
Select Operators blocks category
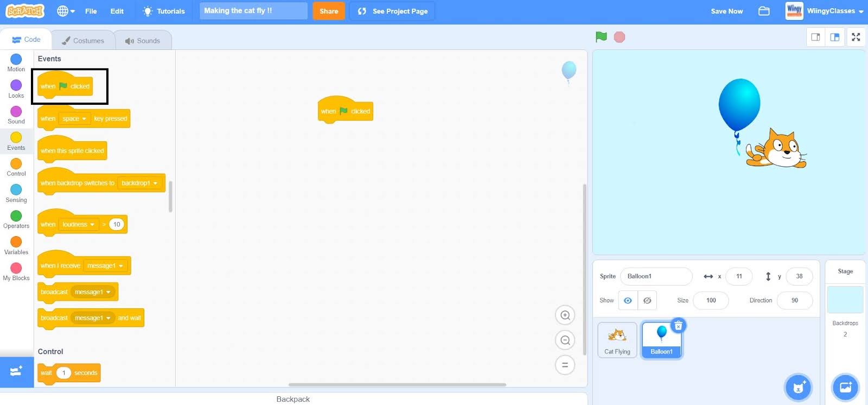[x=16, y=219]
